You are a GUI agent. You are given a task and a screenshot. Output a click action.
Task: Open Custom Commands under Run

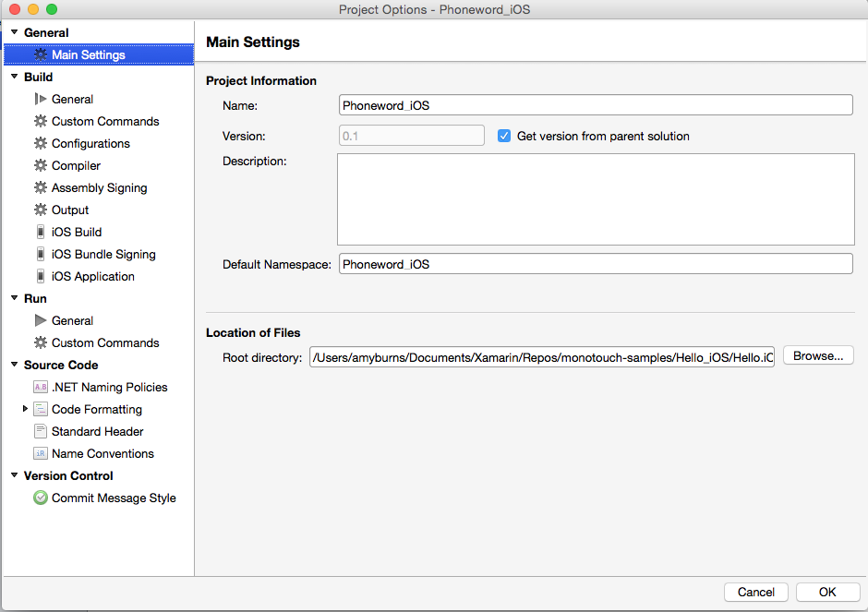pos(105,342)
